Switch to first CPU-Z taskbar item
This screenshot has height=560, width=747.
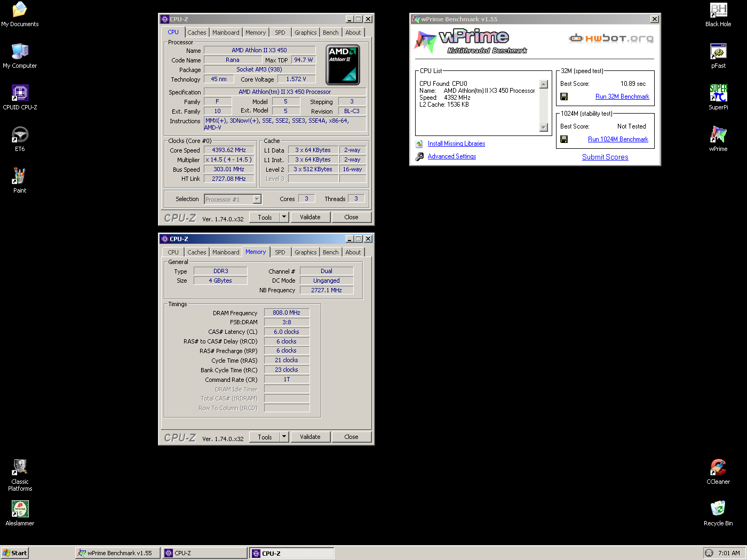205,553
